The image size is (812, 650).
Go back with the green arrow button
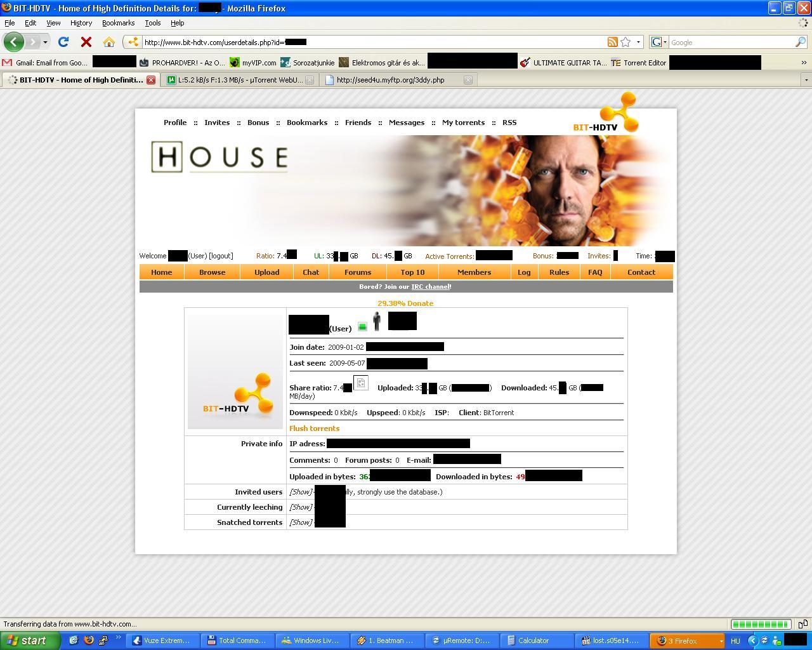pyautogui.click(x=14, y=42)
